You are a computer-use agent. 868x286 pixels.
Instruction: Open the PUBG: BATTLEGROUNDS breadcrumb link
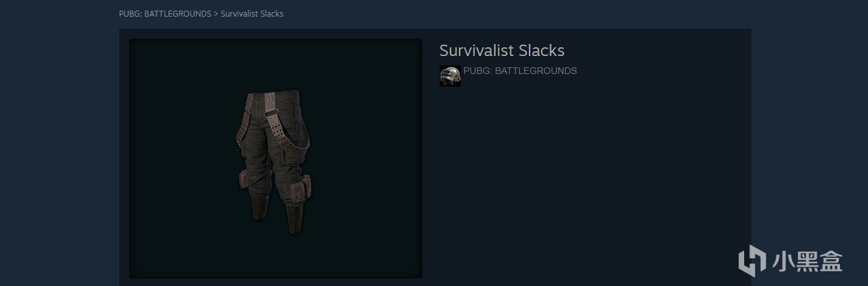click(165, 13)
